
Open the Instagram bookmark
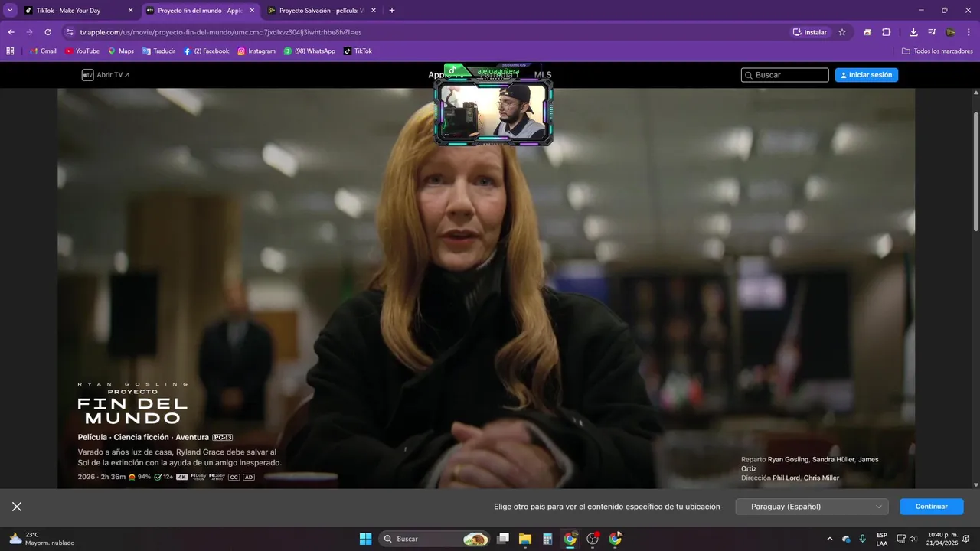tap(256, 51)
